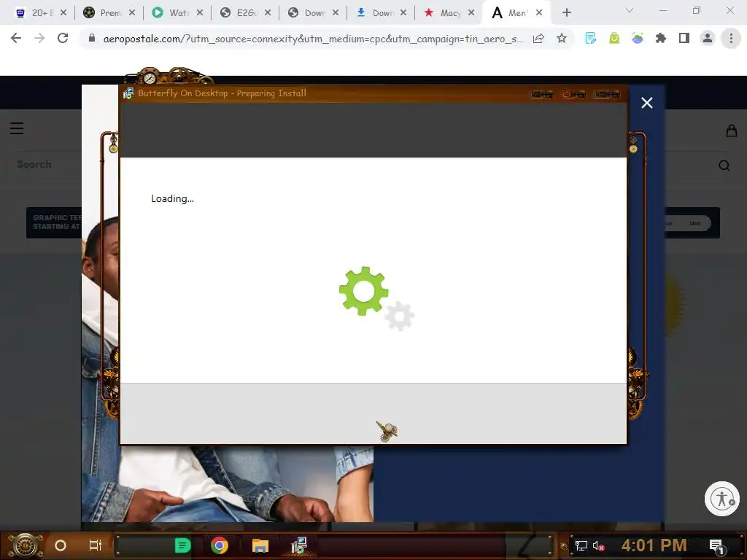Open Chrome's three-dot menu
747x560 pixels.
tap(731, 39)
